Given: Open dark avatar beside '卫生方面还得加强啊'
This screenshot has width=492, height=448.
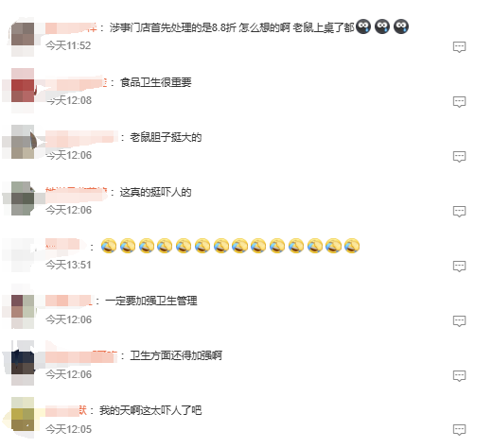Looking at the screenshot, I should click(x=23, y=362).
